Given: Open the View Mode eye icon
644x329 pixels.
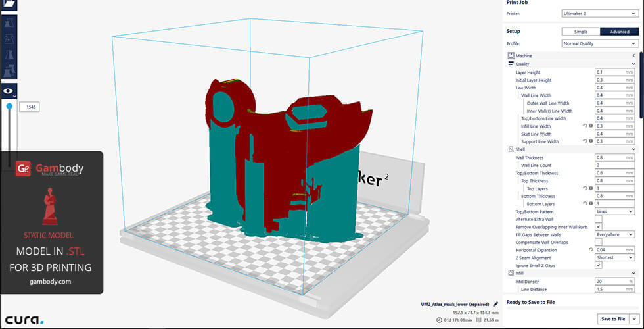Looking at the screenshot, I should [9, 91].
